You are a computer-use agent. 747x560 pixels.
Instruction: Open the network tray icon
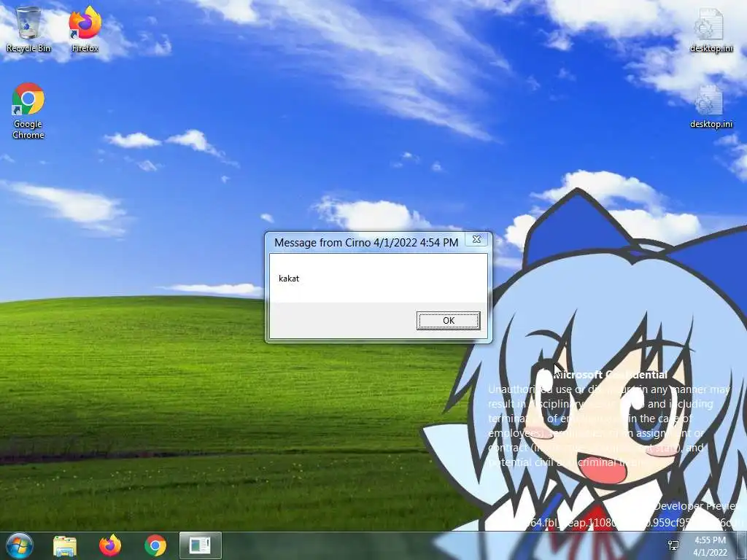pyautogui.click(x=673, y=545)
